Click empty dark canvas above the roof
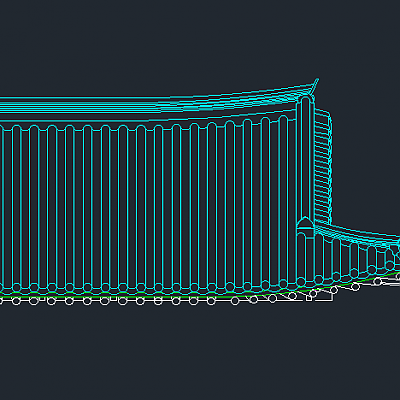 [x=200, y=40]
